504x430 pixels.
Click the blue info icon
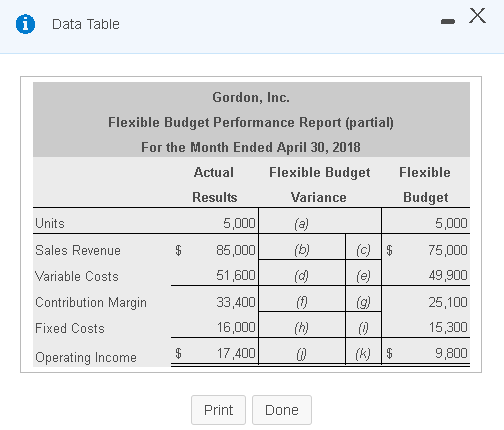(x=25, y=24)
